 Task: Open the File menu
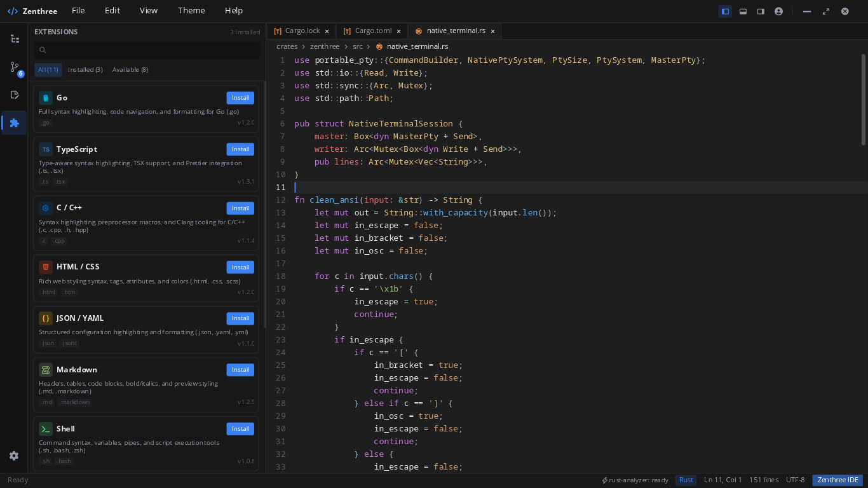point(78,11)
